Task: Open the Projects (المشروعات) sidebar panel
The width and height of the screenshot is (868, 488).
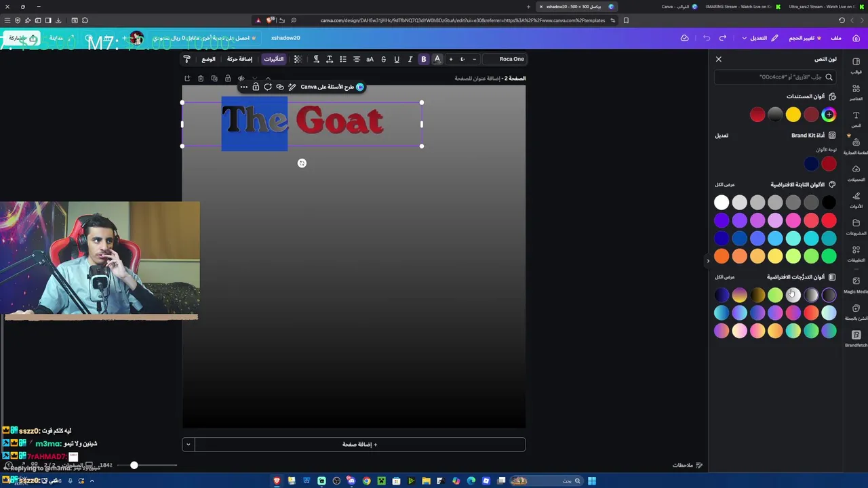Action: coord(856,226)
